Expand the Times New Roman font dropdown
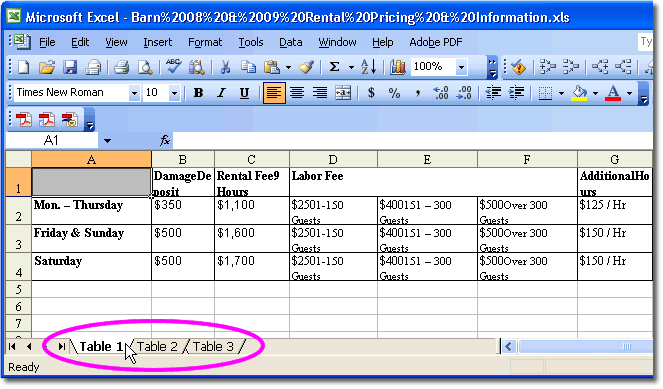 [x=134, y=93]
